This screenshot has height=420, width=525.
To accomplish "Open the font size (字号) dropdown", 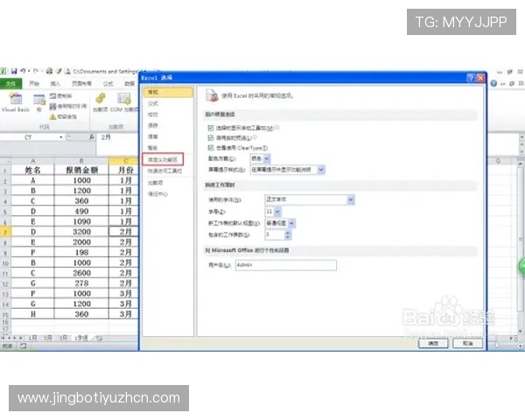I will [x=279, y=212].
